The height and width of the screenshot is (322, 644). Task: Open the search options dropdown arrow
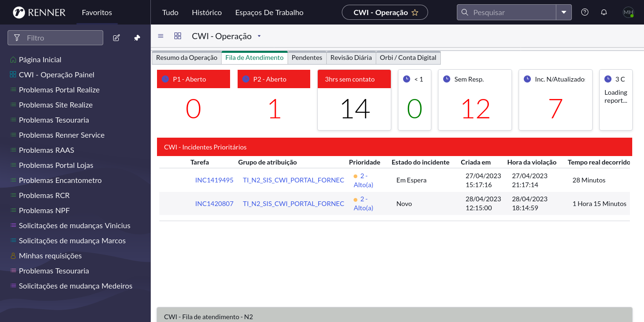click(x=564, y=12)
